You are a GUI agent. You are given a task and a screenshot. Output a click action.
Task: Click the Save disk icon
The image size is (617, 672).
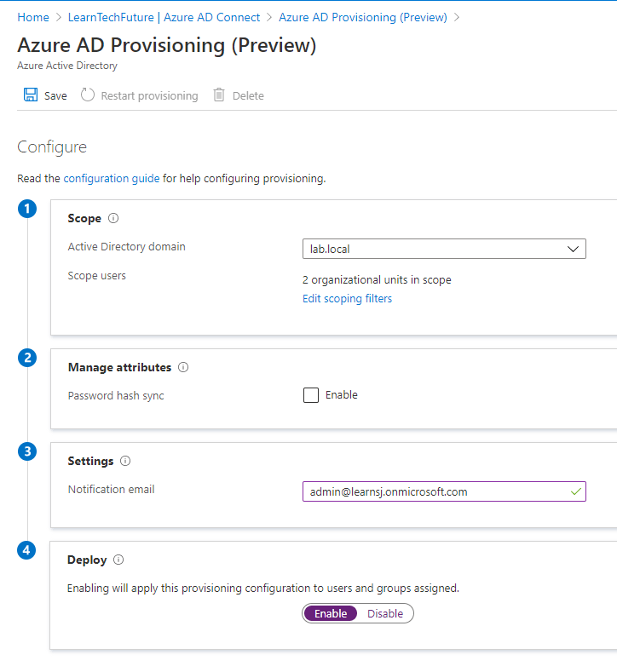click(31, 95)
